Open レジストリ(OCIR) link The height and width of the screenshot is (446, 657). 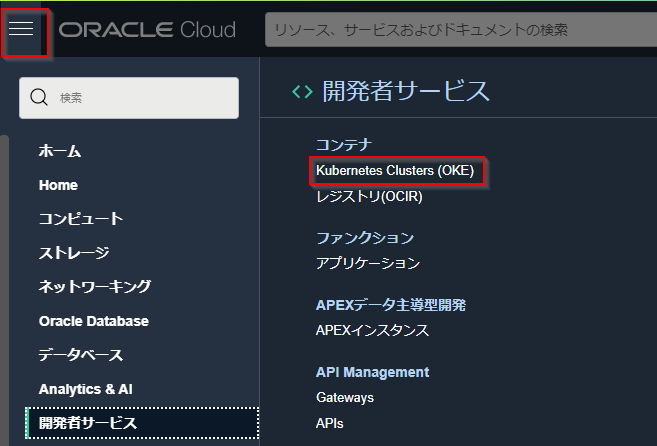[369, 197]
